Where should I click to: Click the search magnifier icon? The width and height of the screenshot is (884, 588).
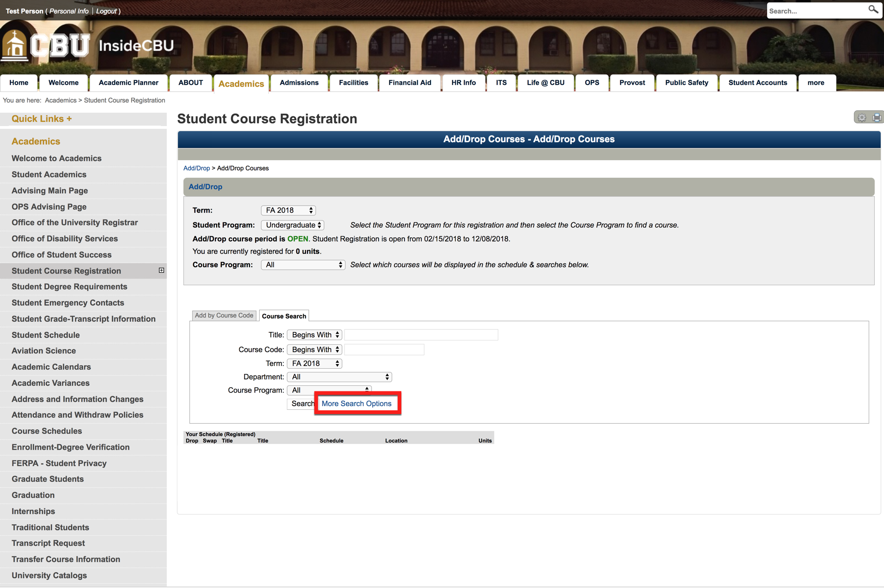pyautogui.click(x=873, y=9)
